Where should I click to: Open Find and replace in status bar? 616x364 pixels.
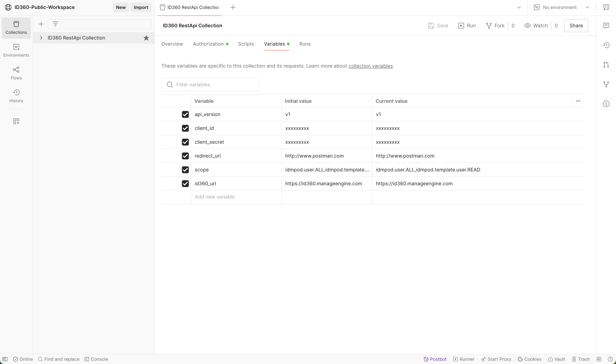59,359
